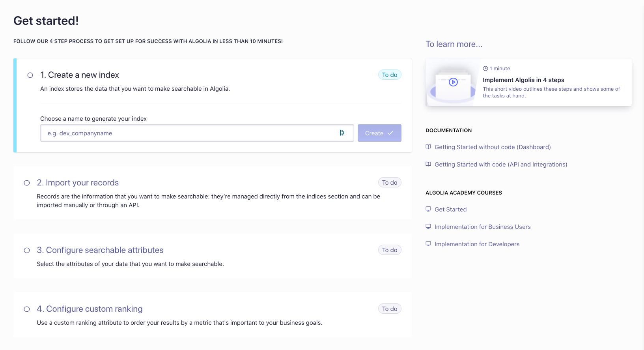The height and width of the screenshot is (350, 644).
Task: Play the Implement Algolia video icon
Action: pos(453,82)
